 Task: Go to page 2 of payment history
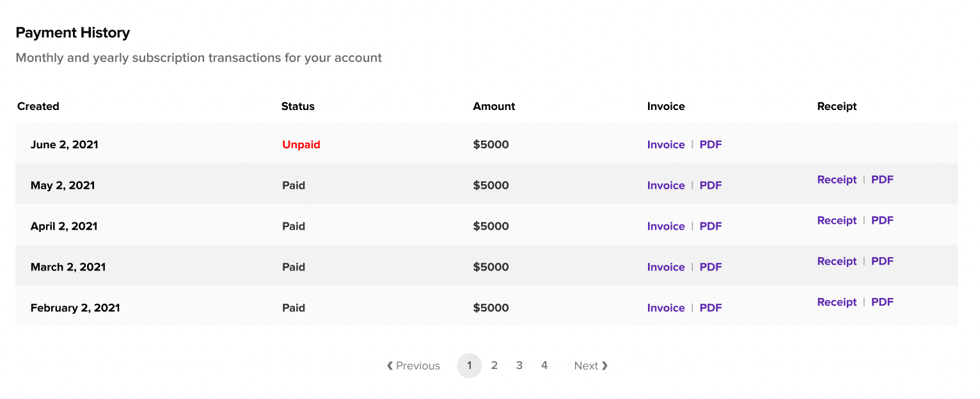(494, 365)
